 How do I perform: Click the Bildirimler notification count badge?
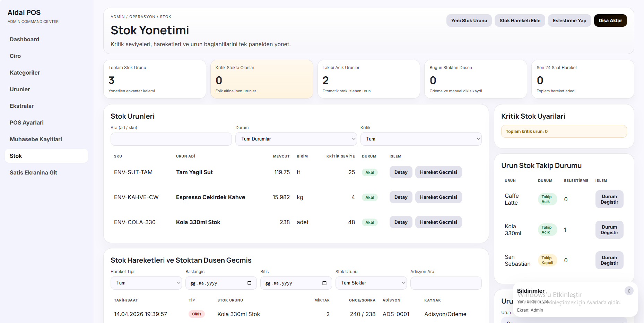629,291
